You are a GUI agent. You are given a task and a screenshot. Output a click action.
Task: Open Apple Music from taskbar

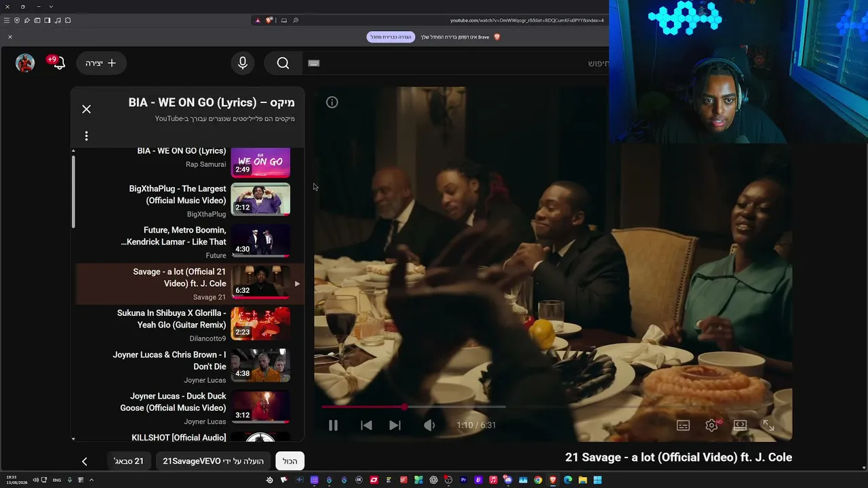coord(493,480)
